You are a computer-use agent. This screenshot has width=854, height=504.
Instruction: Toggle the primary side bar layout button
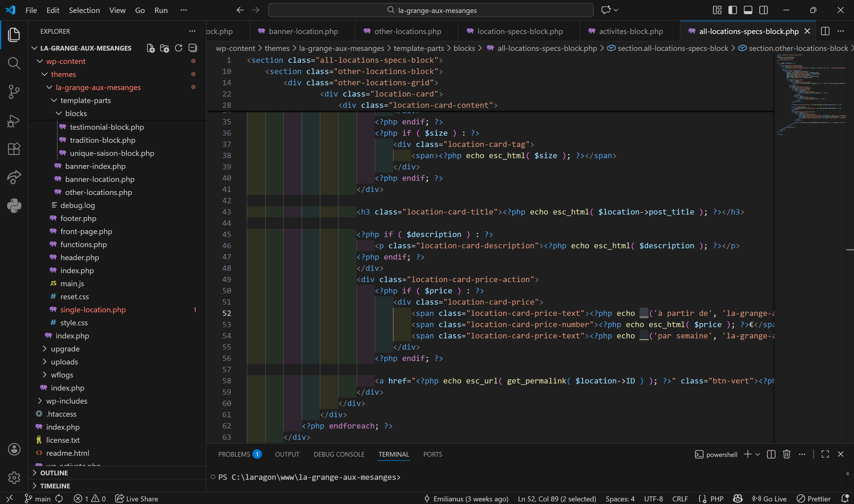(x=732, y=10)
